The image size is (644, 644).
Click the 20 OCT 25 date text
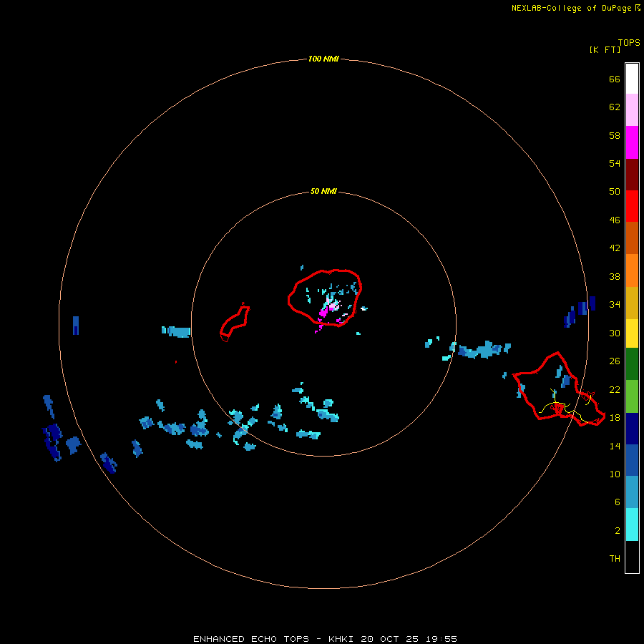pos(389,639)
